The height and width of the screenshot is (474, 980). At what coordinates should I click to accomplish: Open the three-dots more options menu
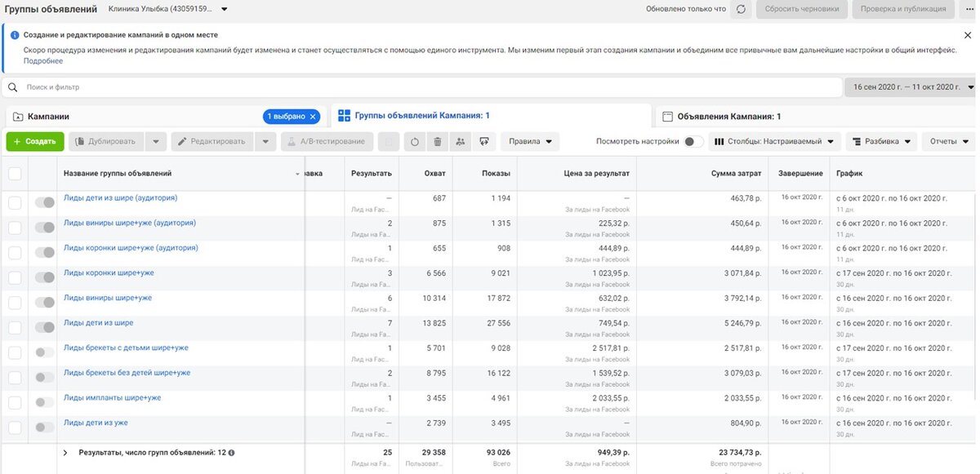pos(969,9)
